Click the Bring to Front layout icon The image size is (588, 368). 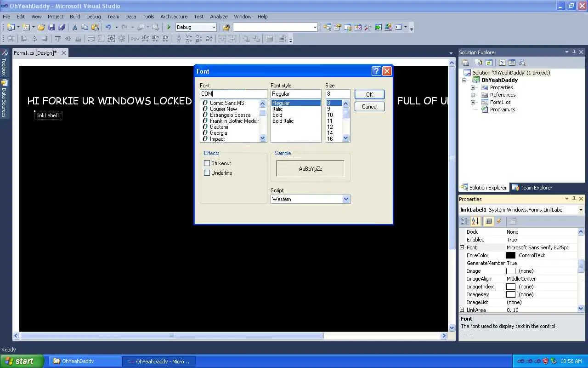(x=246, y=39)
